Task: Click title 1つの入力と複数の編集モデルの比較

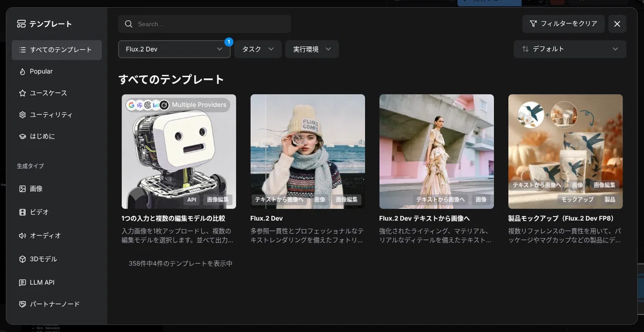Action: pyautogui.click(x=173, y=219)
